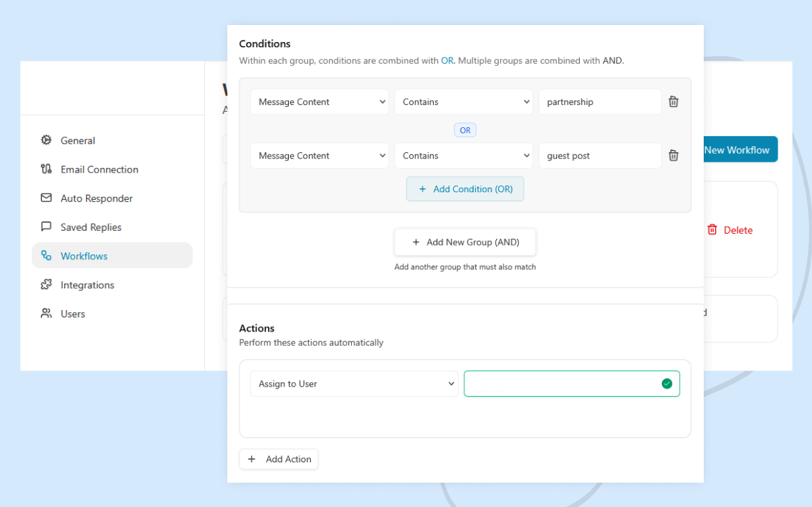
Task: Click the red trash icon beside Delete
Action: click(712, 230)
